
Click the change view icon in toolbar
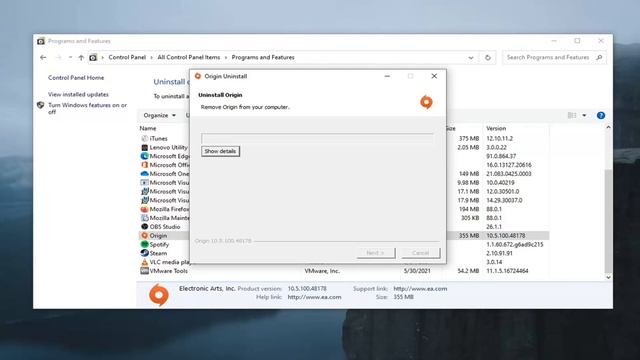[x=572, y=116]
